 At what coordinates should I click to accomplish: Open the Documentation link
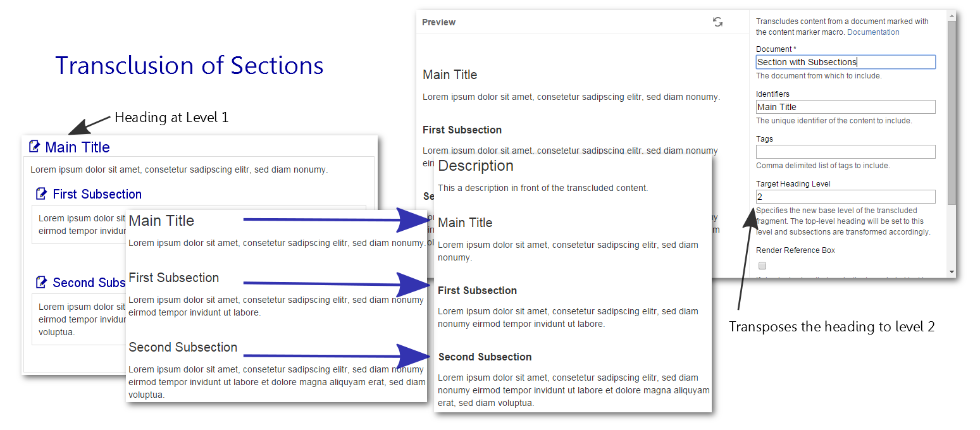873,32
